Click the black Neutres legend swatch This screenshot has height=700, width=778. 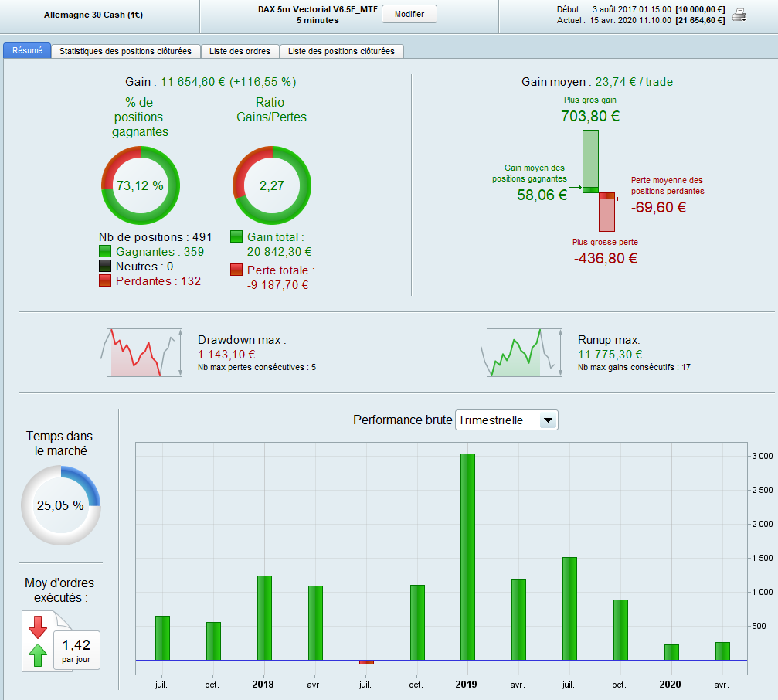[105, 267]
